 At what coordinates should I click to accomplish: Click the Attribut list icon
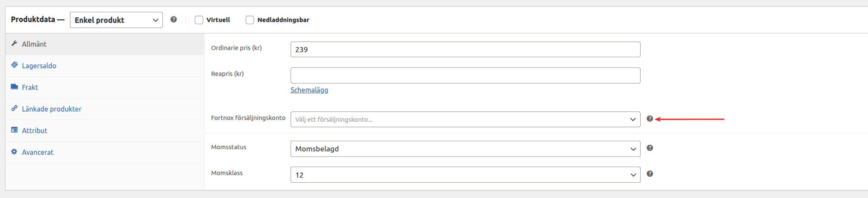pyautogui.click(x=14, y=130)
